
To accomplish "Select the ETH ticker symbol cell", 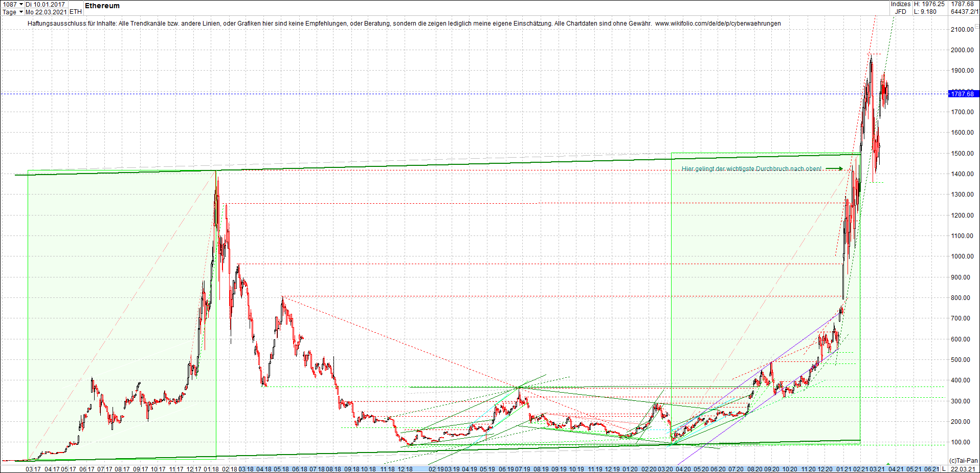I will [x=75, y=12].
